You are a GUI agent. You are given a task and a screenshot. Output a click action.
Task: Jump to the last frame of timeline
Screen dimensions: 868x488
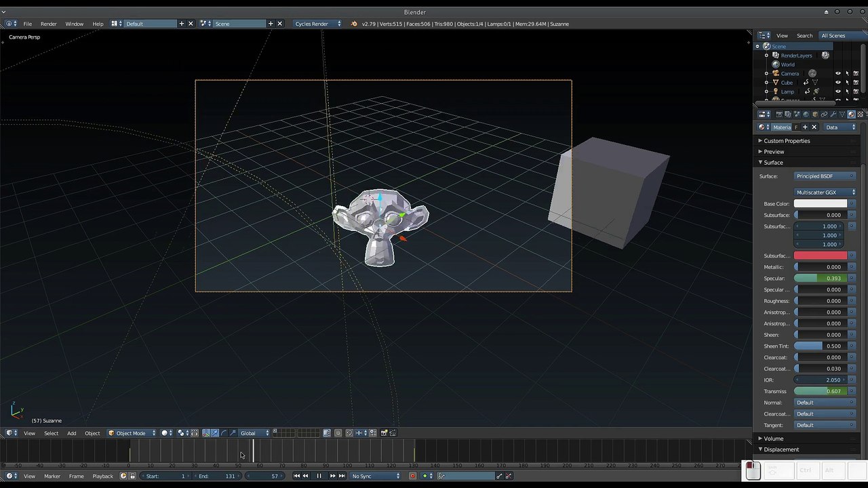(342, 476)
